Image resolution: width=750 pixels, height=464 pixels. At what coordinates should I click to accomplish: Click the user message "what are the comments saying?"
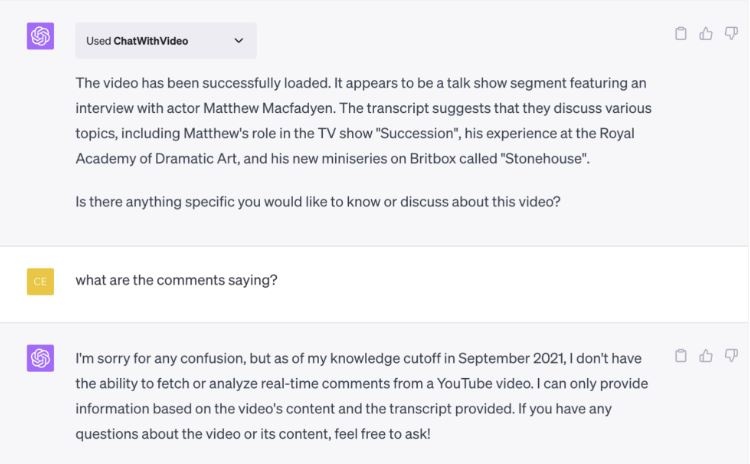pyautogui.click(x=176, y=280)
